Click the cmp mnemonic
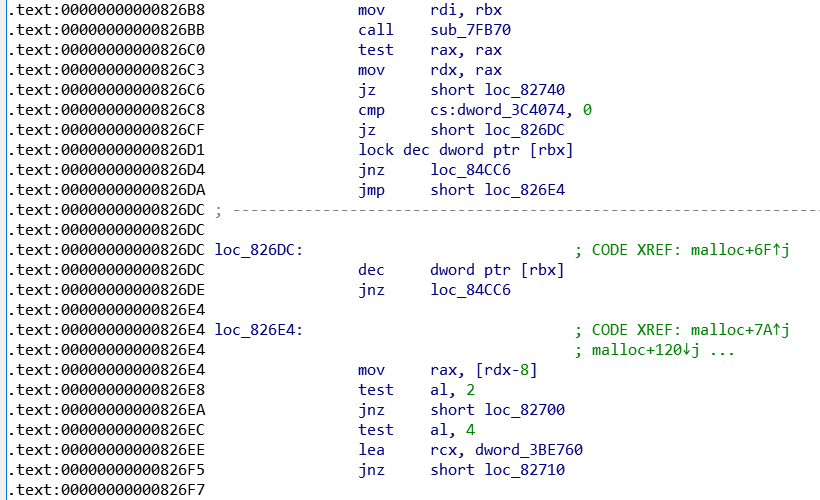 coord(371,110)
